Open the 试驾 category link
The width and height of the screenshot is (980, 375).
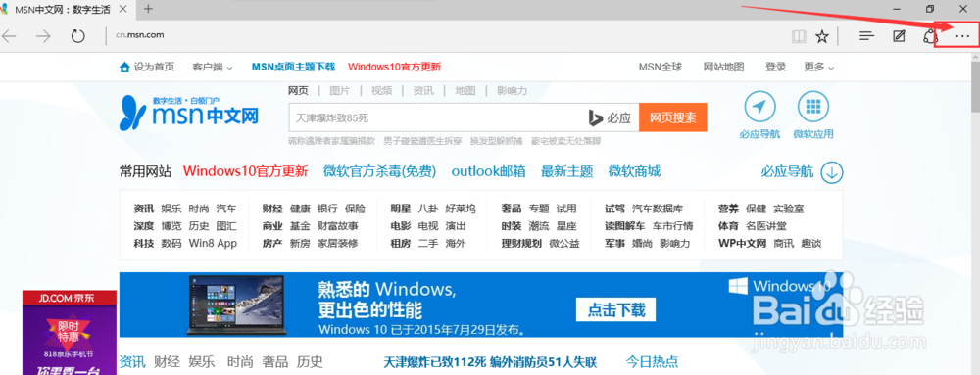614,209
